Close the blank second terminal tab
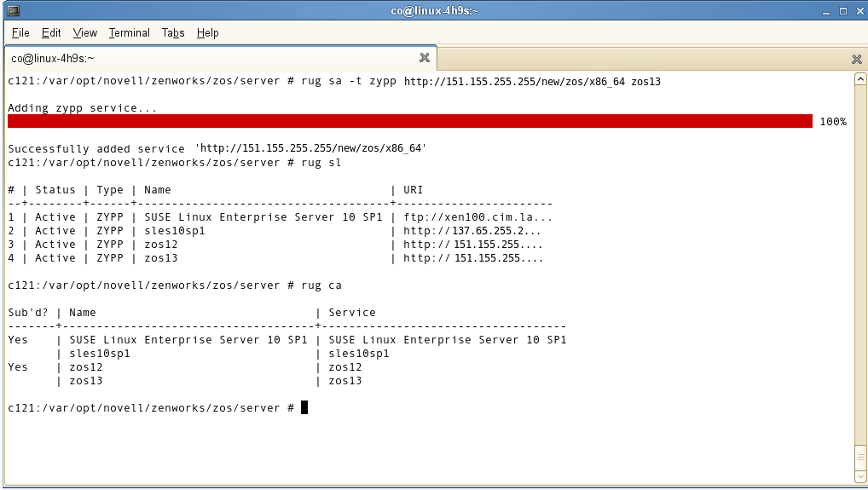The image size is (868, 490). click(x=857, y=59)
